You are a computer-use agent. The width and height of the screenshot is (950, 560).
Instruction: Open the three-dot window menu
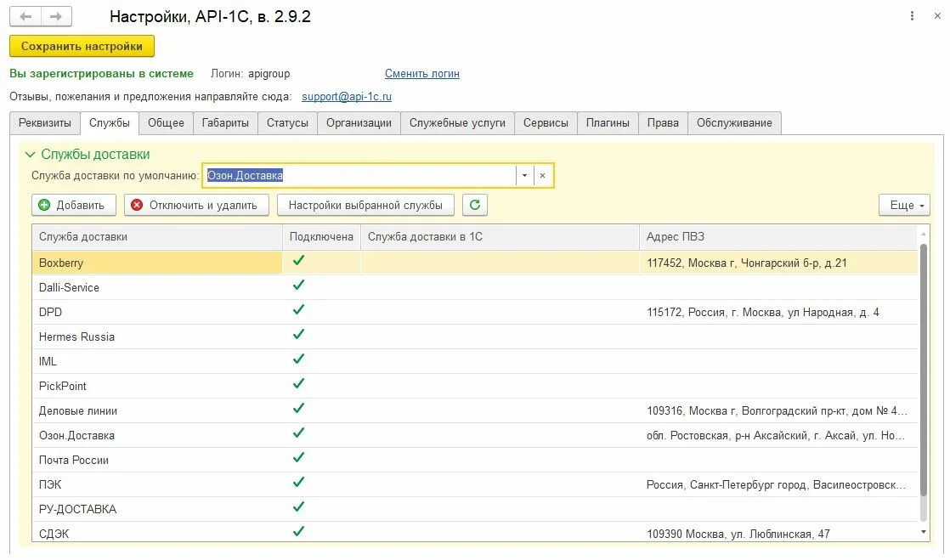(x=912, y=16)
